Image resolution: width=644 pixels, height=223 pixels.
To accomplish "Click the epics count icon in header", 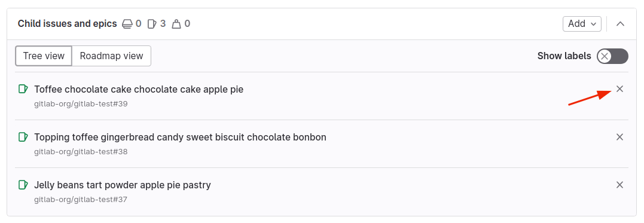I will tap(127, 24).
